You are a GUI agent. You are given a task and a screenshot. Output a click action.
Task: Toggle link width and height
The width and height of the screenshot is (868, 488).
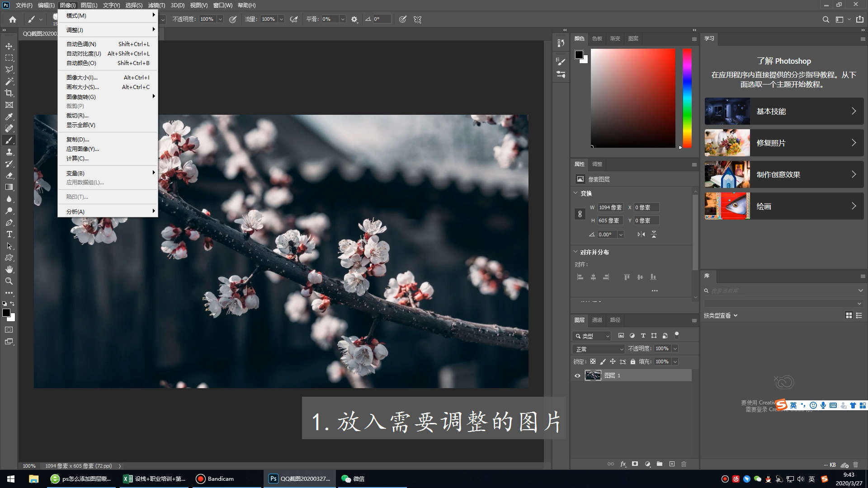(580, 214)
